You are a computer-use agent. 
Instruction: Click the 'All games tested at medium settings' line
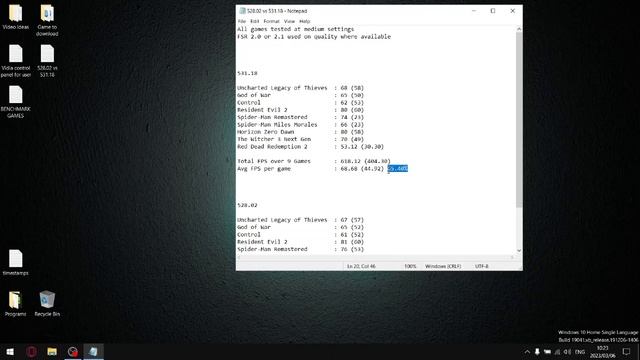tap(296, 29)
